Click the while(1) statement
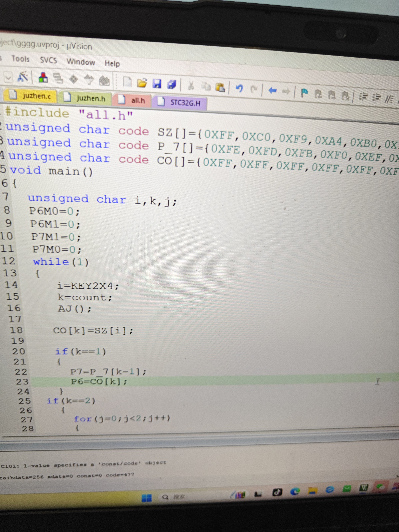This screenshot has width=399, height=532. [x=61, y=262]
